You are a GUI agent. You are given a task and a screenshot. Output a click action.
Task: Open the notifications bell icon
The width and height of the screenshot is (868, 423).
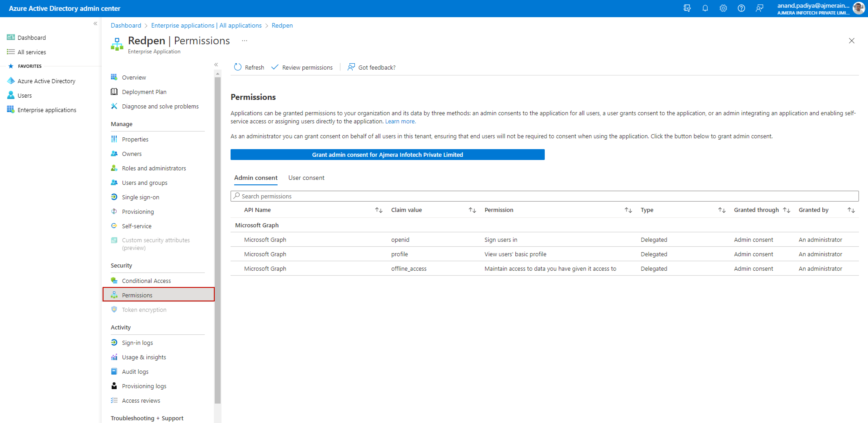click(x=705, y=8)
